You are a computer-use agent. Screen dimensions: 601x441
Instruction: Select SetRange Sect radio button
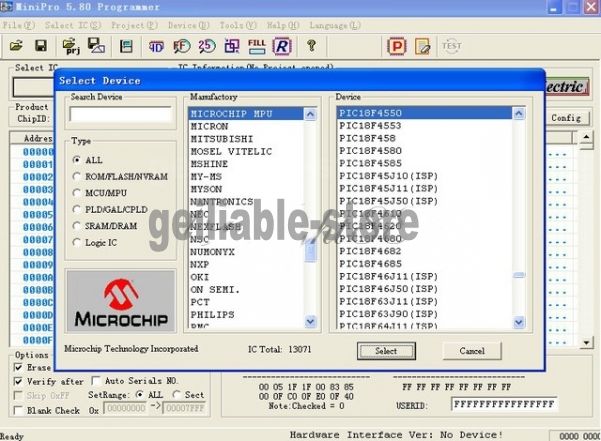click(x=177, y=395)
